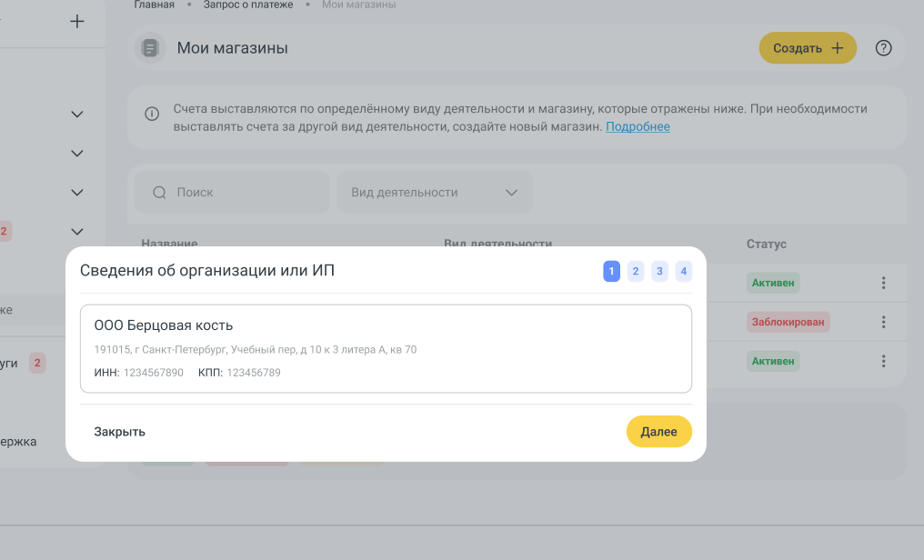Select step 3 in the dialog
Image resolution: width=924 pixels, height=560 pixels.
(x=659, y=271)
